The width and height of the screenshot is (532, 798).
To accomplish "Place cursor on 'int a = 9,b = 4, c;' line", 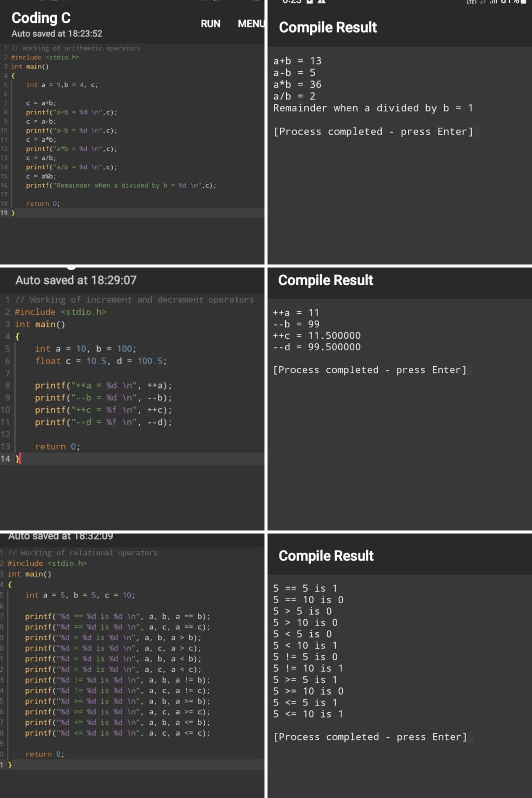I will click(x=62, y=85).
